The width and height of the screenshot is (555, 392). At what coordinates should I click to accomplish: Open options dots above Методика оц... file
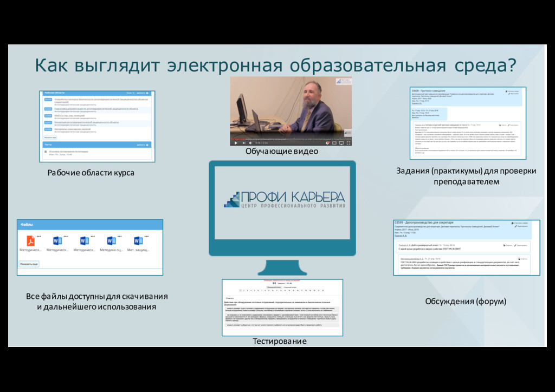click(120, 236)
